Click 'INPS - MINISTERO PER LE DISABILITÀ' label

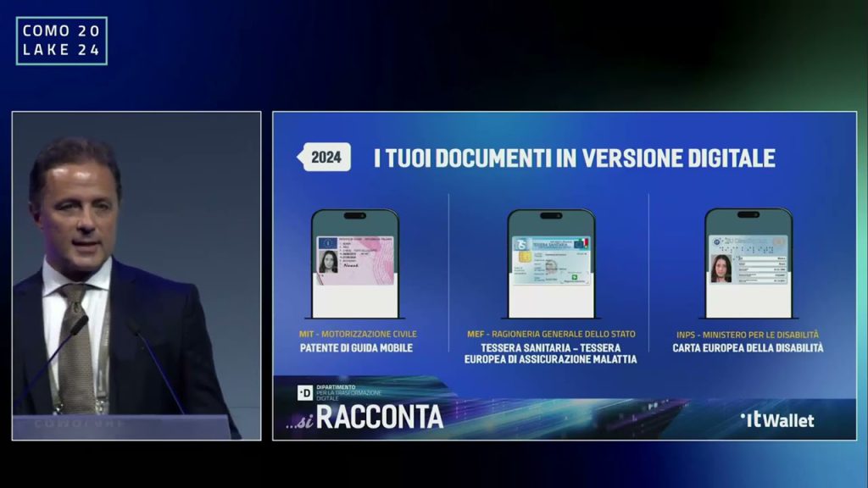748,335
